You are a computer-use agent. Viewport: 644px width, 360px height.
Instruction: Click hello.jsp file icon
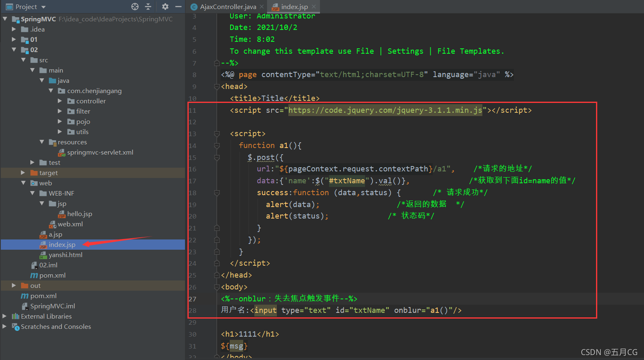(62, 214)
